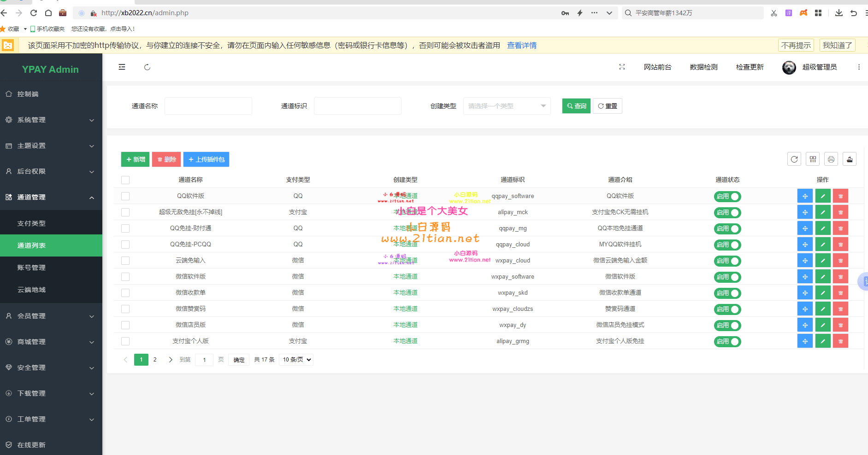Screen dimensions: 868x455
Task: Click the 上传插件包 button
Action: pos(206,159)
